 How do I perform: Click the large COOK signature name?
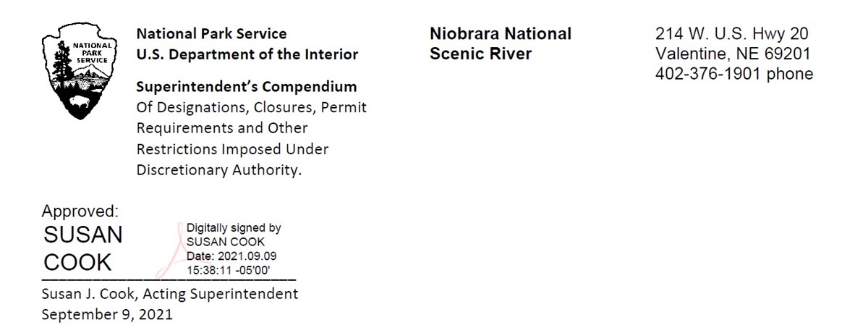78,262
